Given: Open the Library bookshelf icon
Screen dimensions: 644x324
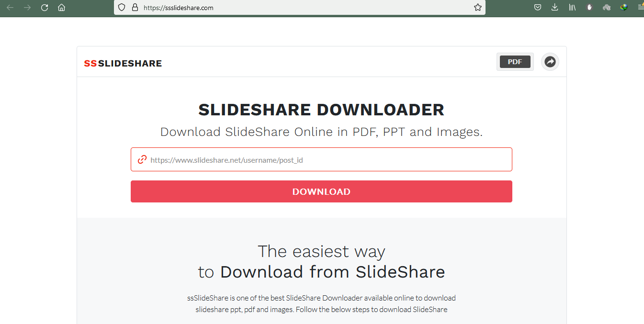Looking at the screenshot, I should coord(572,7).
